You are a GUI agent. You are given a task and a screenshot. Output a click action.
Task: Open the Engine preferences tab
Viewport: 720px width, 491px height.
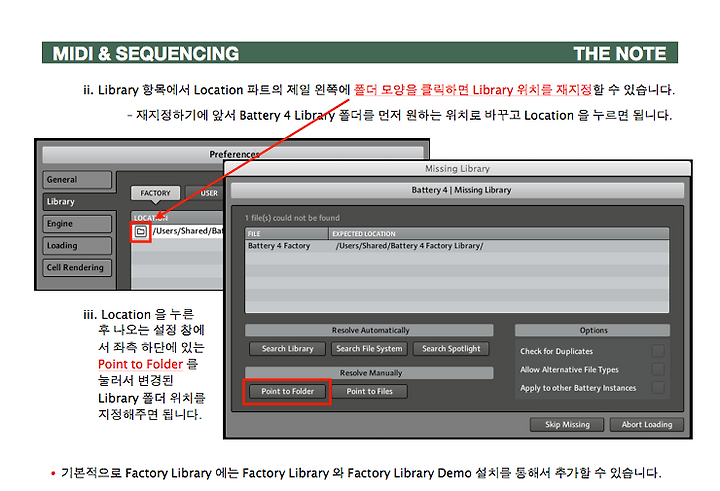click(77, 224)
